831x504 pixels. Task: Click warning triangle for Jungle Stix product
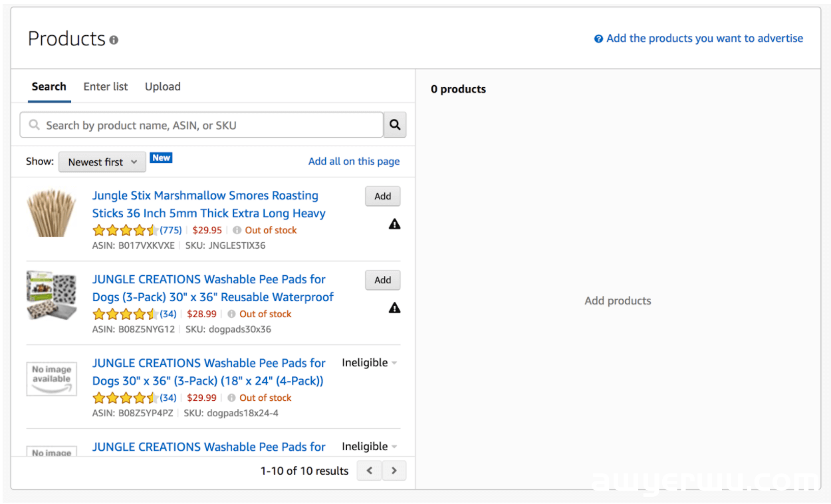coord(395,224)
